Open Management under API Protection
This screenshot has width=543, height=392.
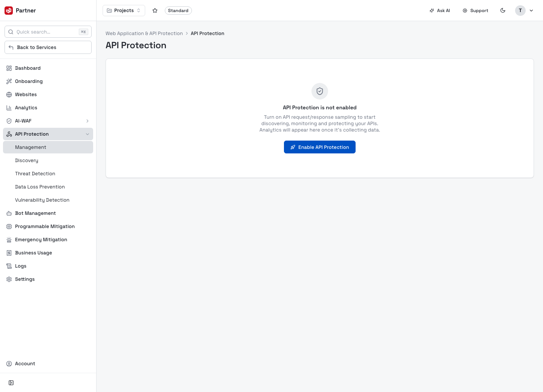48,147
